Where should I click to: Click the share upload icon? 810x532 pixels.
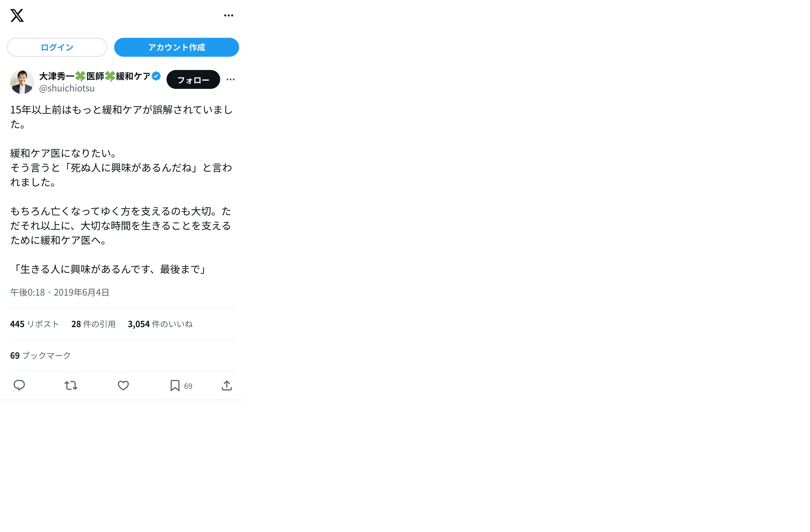coord(227,385)
